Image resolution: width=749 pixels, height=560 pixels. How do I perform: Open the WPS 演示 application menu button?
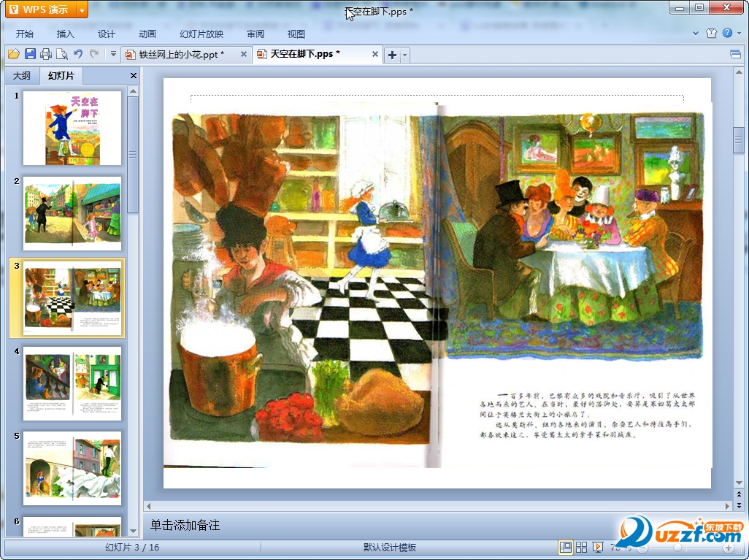coord(41,9)
